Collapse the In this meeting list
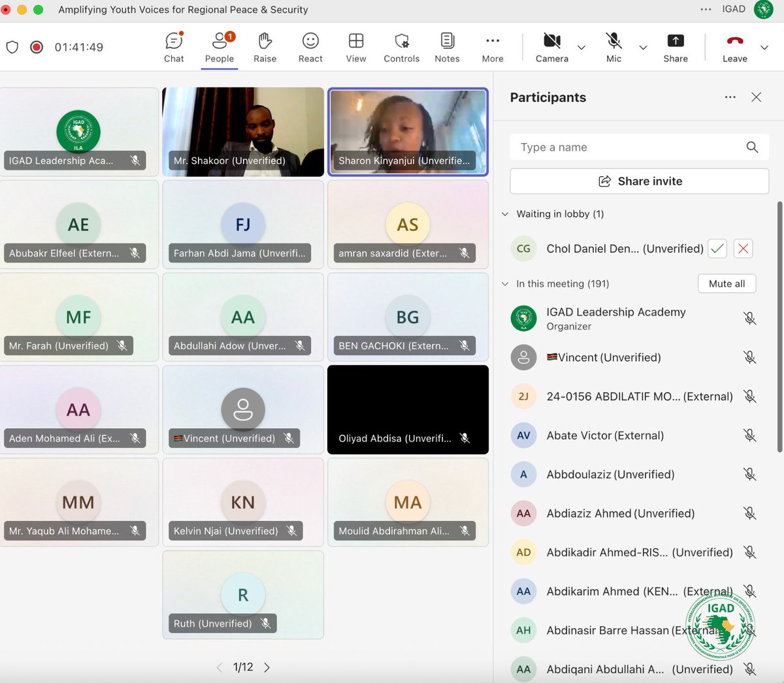The width and height of the screenshot is (784, 683). pyautogui.click(x=505, y=284)
